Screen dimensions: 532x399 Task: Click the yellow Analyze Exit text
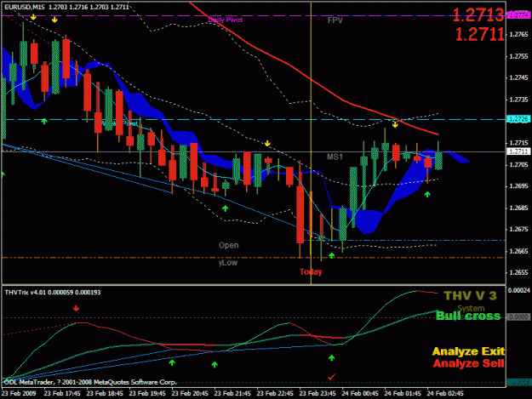[x=468, y=351]
